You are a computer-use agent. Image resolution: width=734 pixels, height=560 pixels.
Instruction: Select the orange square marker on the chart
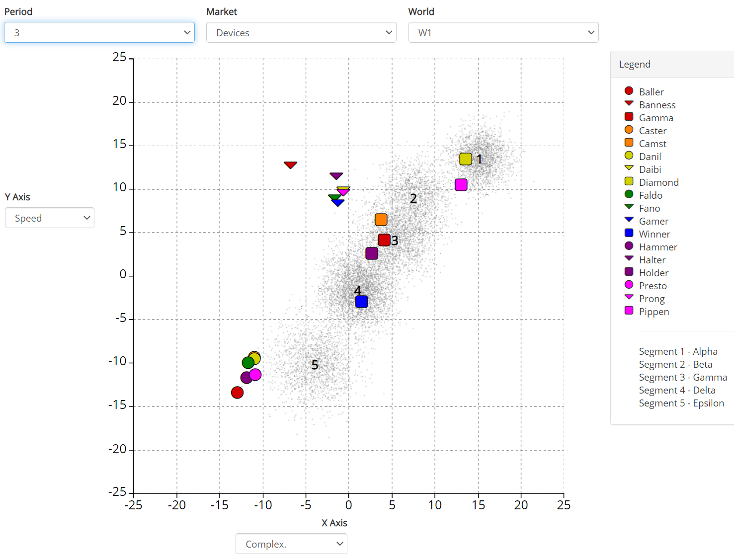coord(381,220)
